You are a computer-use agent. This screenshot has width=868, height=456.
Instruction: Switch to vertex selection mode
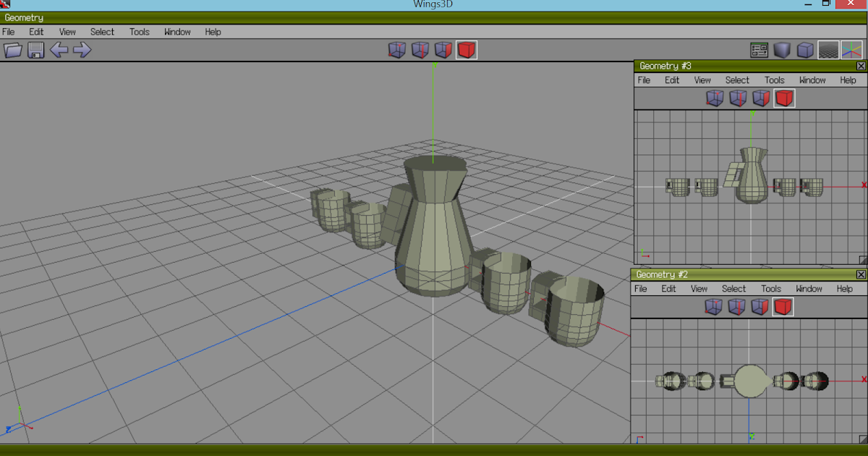tap(396, 49)
